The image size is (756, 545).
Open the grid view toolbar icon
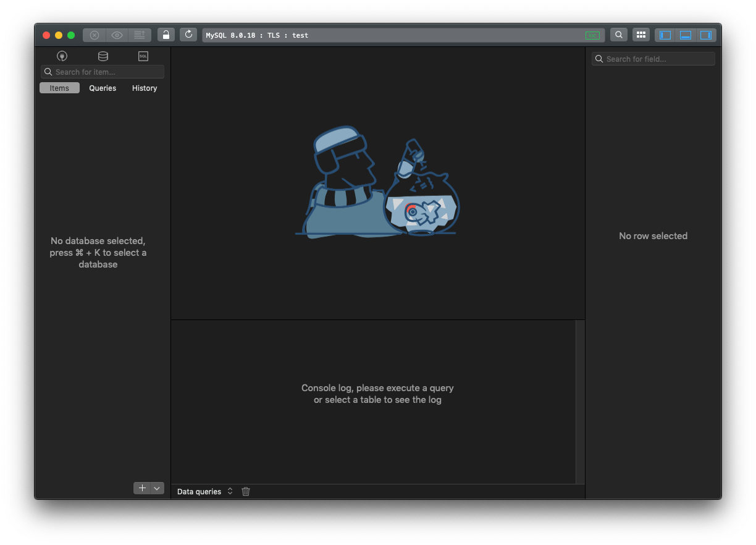[641, 35]
